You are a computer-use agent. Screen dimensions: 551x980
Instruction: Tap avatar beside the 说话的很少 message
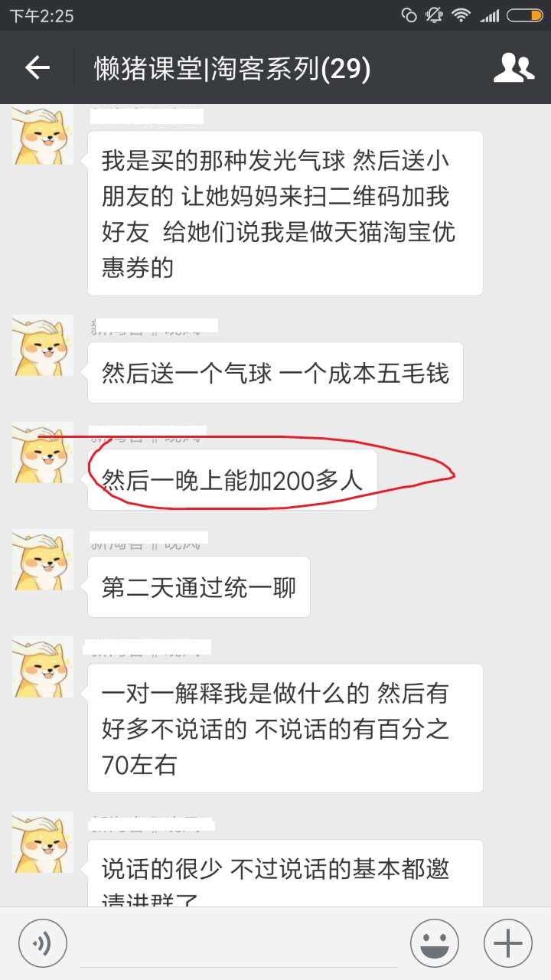43,843
